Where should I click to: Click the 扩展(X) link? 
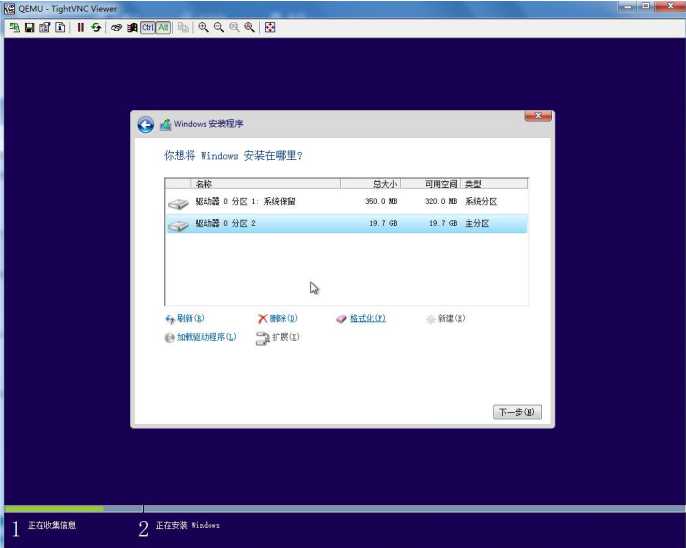click(286, 337)
